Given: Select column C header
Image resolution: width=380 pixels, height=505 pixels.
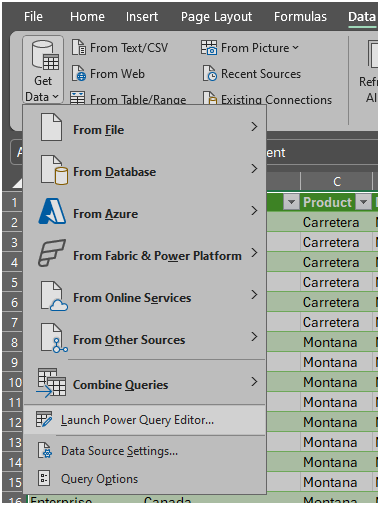Looking at the screenshot, I should (337, 182).
